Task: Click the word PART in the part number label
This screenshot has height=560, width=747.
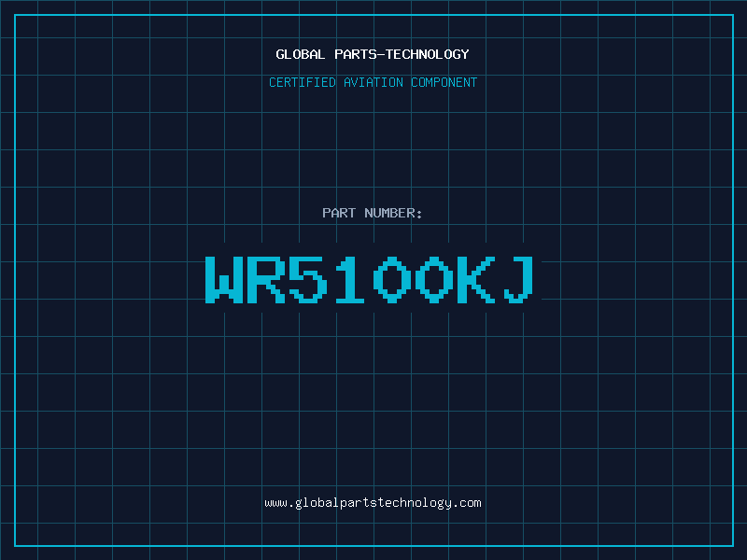Action: (338, 213)
